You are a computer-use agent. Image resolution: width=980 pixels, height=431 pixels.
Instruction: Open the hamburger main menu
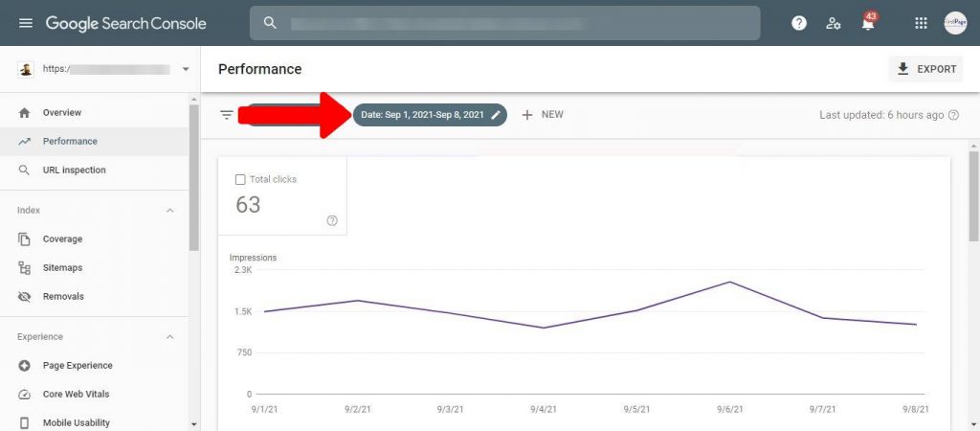[26, 23]
